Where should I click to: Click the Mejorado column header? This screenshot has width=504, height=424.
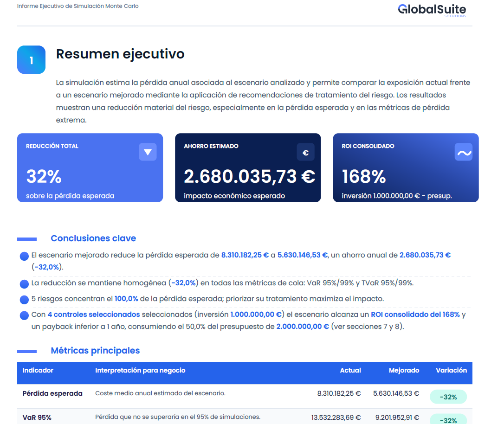pos(404,370)
